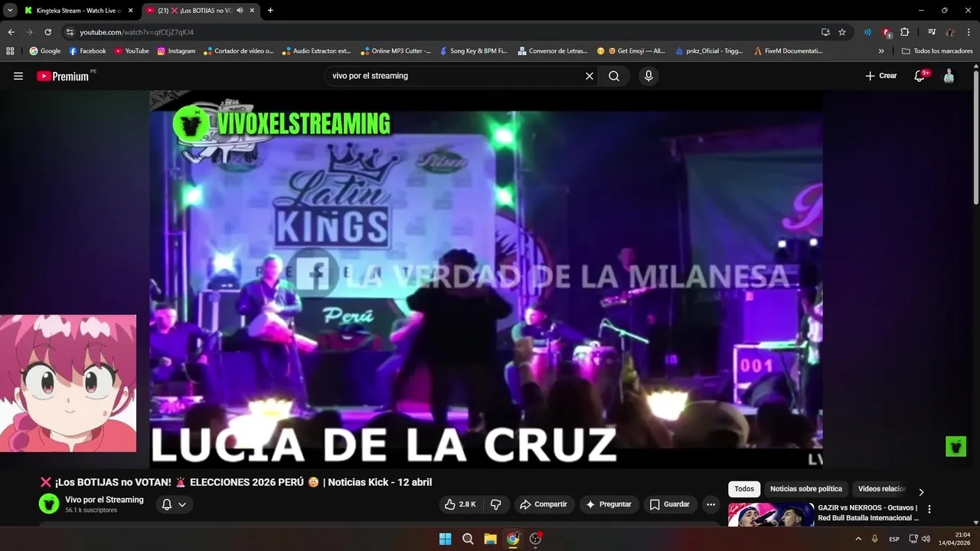Click the youtube.com address bar URL

pyautogui.click(x=137, y=32)
